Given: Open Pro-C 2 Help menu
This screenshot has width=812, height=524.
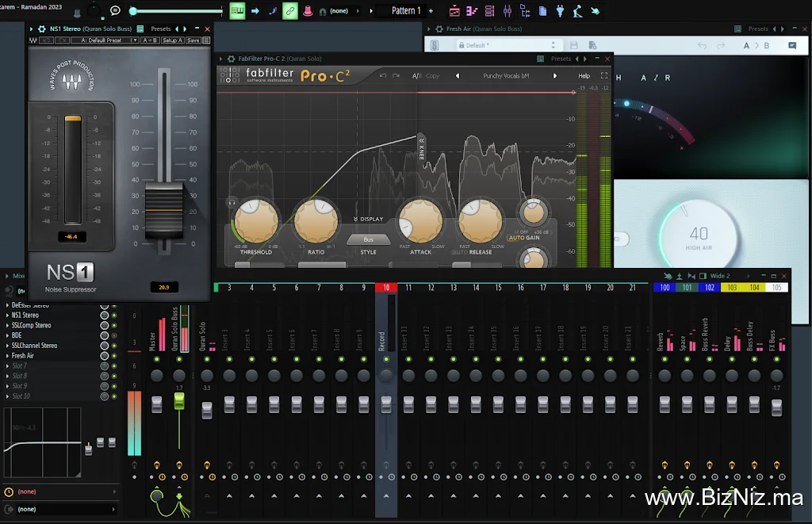Looking at the screenshot, I should 584,76.
